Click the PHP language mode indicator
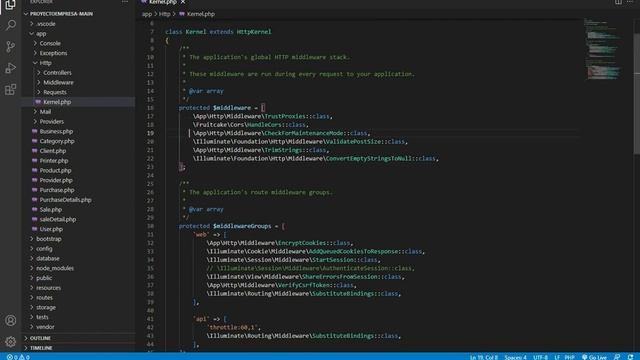Image resolution: width=640 pixels, height=360 pixels. [x=570, y=357]
